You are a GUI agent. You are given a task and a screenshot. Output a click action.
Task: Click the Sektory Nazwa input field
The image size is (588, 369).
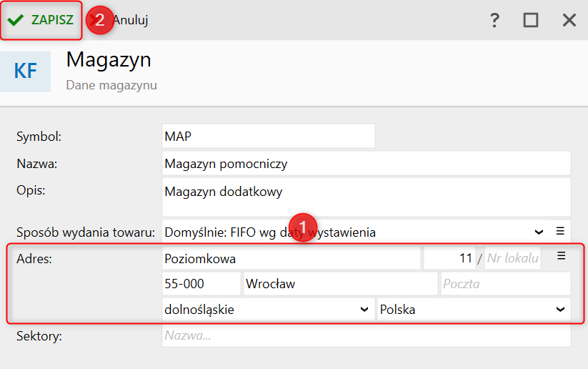[366, 335]
